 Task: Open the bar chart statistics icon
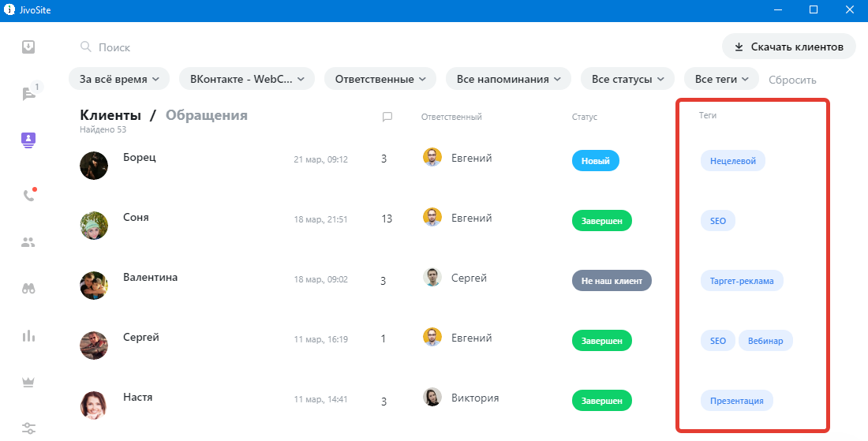tap(28, 336)
